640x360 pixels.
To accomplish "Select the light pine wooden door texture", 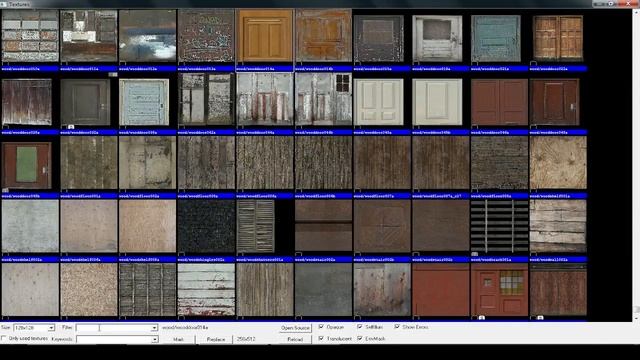I will coord(265,36).
